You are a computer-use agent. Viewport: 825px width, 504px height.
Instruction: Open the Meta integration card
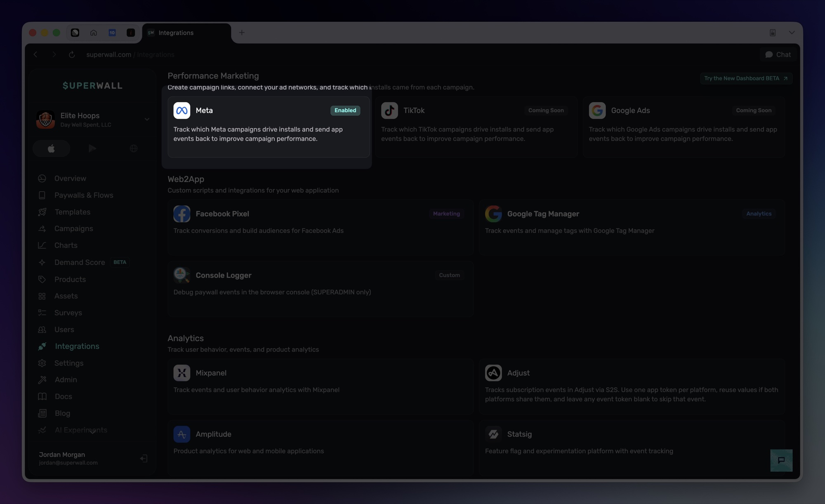(x=269, y=127)
